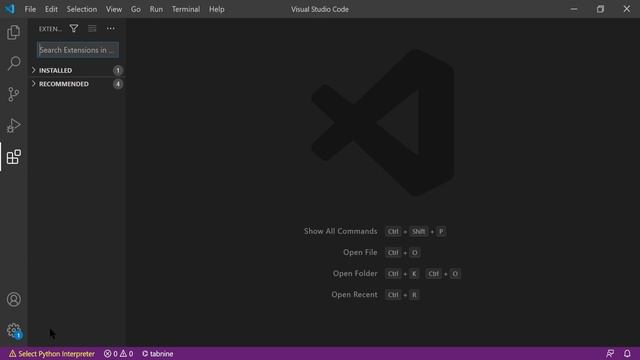Open the Accounts menu icon
This screenshot has width=640, height=360.
click(13, 300)
